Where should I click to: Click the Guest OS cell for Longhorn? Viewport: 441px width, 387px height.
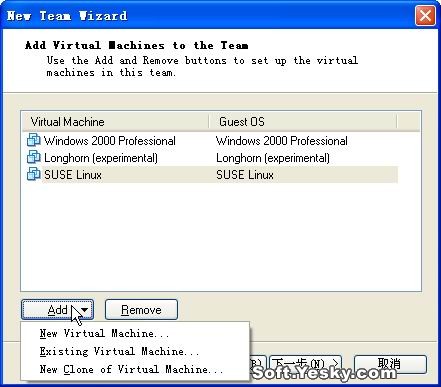pyautogui.click(x=273, y=158)
